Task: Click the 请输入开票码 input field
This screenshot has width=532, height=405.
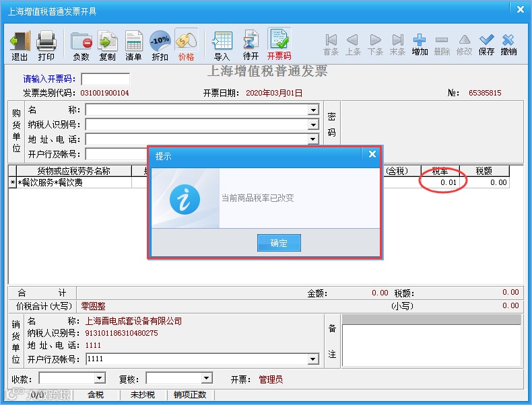Action: pyautogui.click(x=106, y=79)
